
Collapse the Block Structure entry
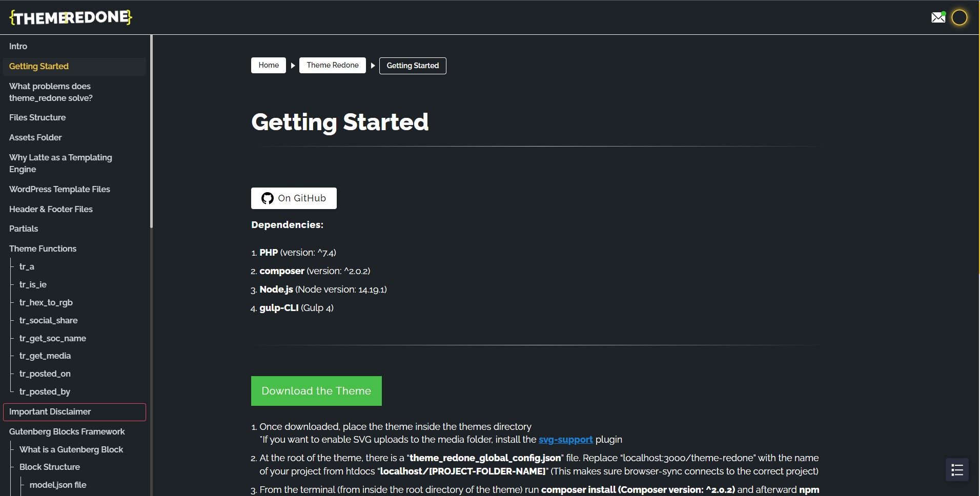(x=50, y=467)
